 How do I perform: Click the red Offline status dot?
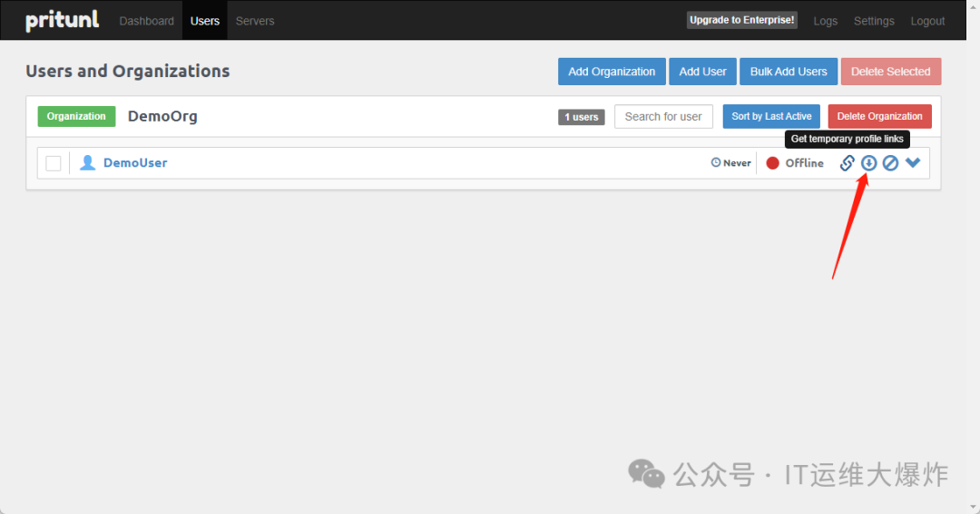773,163
